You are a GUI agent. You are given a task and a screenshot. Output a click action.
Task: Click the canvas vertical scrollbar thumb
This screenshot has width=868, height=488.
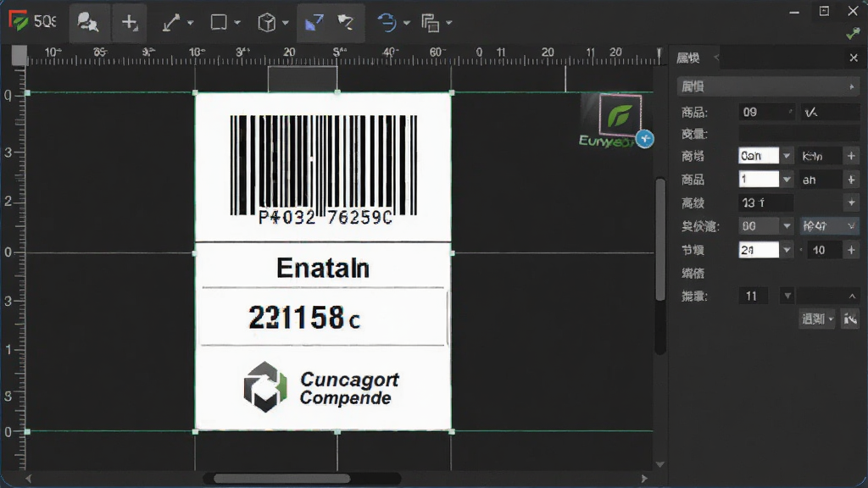coord(659,240)
